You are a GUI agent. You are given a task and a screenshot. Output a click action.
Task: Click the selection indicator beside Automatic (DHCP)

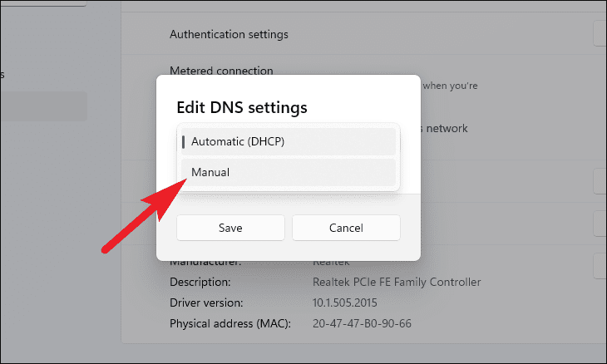[x=184, y=142]
